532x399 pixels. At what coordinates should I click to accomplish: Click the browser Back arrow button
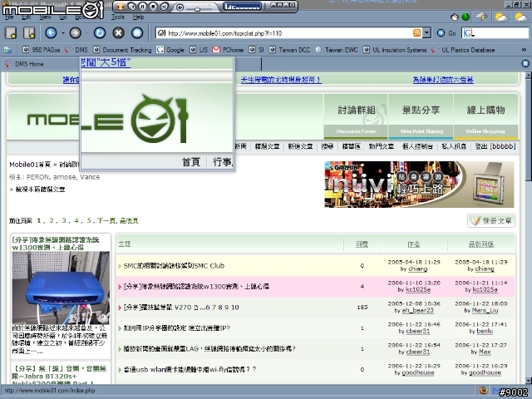click(51, 33)
